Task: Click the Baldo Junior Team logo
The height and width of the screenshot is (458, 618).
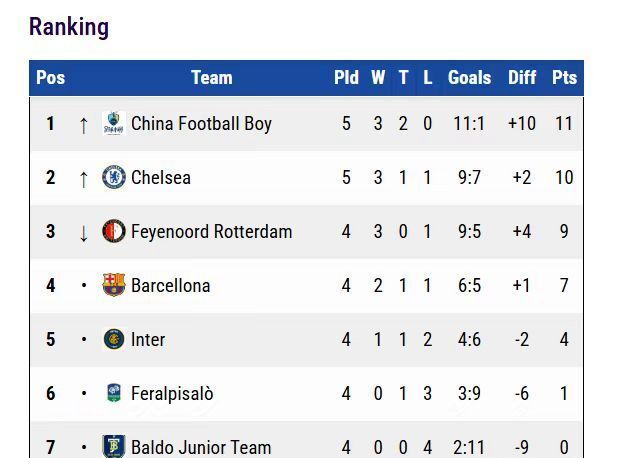Action: (114, 446)
